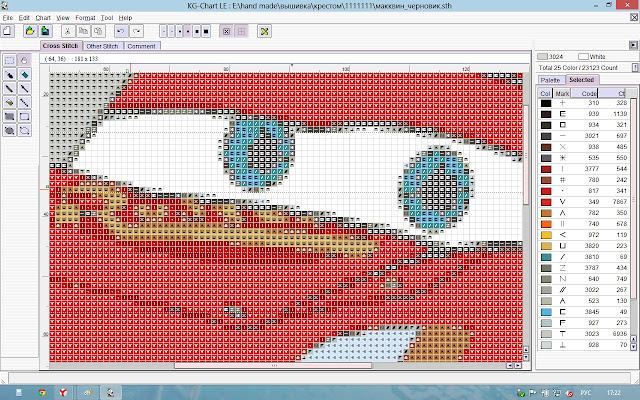Image resolution: width=640 pixels, height=400 pixels.
Task: Select the filled ellipse tool
Action: tap(10, 130)
